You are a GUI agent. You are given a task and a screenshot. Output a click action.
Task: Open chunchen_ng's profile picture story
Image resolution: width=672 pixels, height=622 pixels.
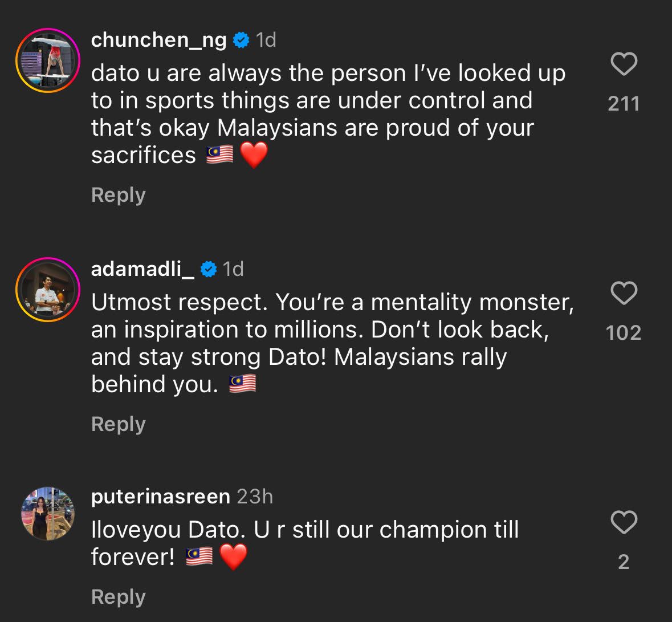47,60
